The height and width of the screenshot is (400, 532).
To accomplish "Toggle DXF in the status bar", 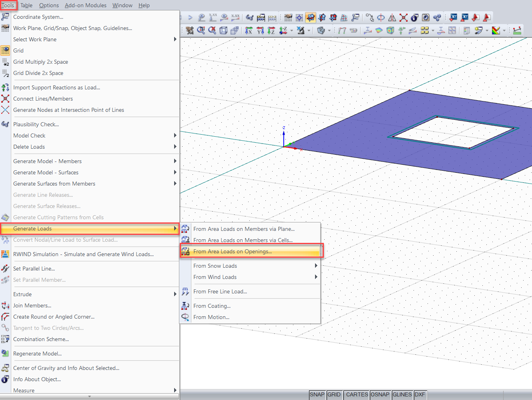I will [420, 395].
